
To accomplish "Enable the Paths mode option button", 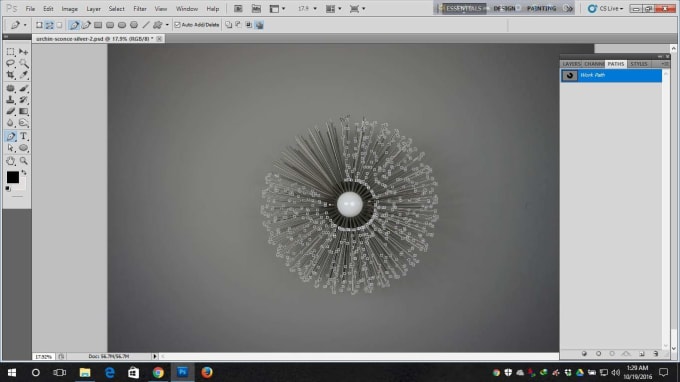I will (49, 25).
